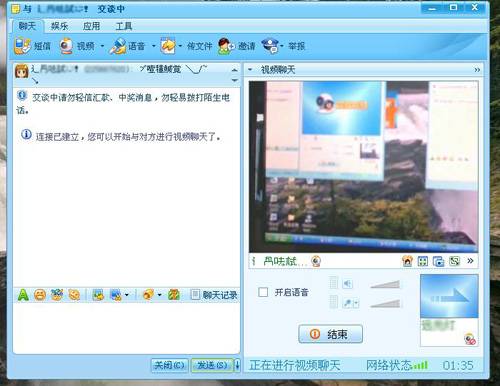Report this user with 举报 icon
The width and height of the screenshot is (500, 386).
(x=270, y=46)
